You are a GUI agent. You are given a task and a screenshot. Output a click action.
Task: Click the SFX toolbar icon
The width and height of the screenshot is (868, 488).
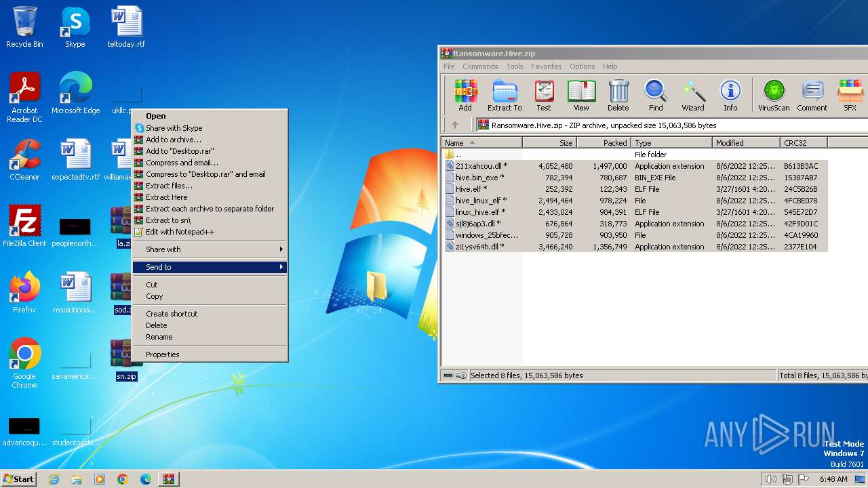click(850, 96)
